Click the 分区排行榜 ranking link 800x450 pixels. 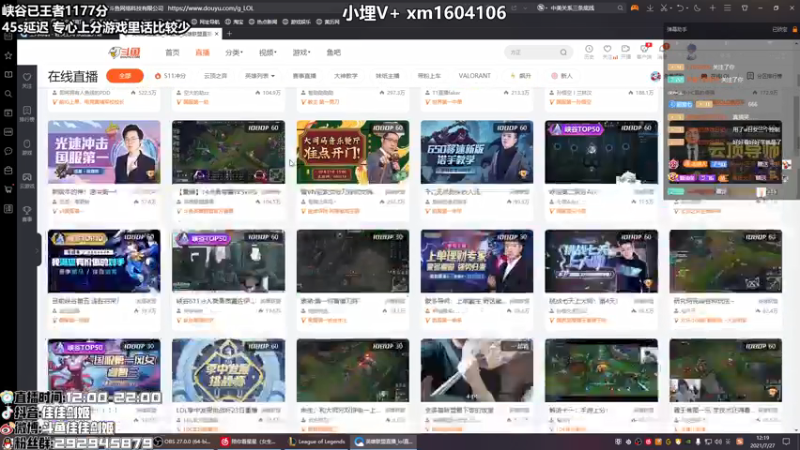point(764,76)
